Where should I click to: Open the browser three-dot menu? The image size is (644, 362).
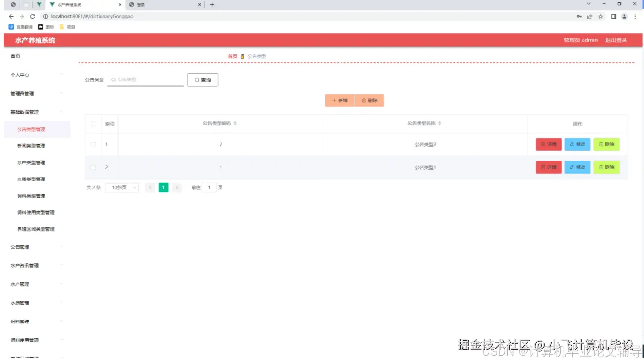click(x=635, y=16)
